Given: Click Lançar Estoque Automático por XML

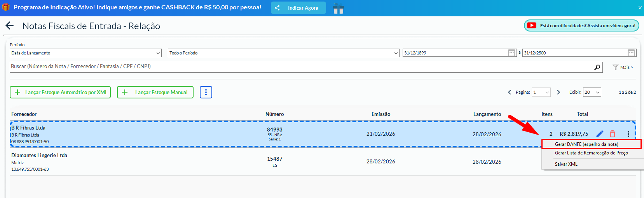Looking at the screenshot, I should (x=60, y=92).
